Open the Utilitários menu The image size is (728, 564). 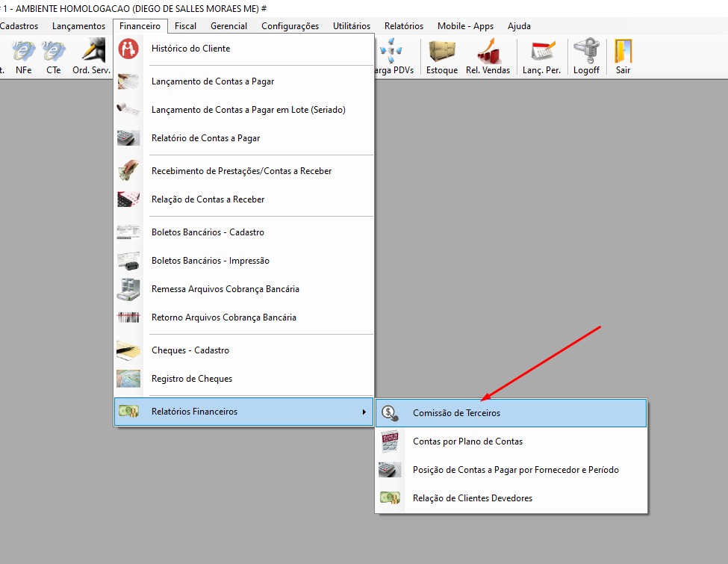tap(352, 26)
